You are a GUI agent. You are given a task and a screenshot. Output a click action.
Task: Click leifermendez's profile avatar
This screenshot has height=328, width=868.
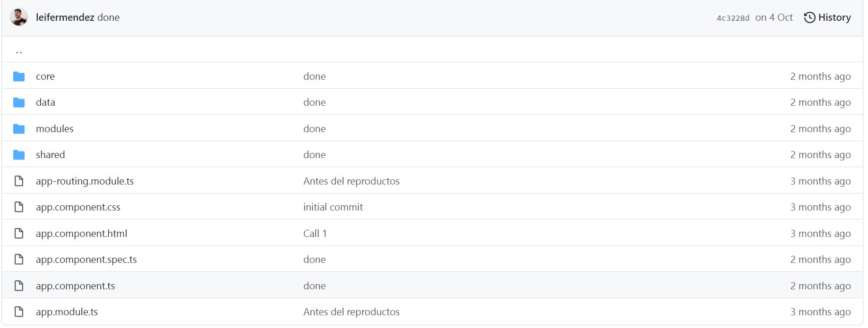click(19, 17)
